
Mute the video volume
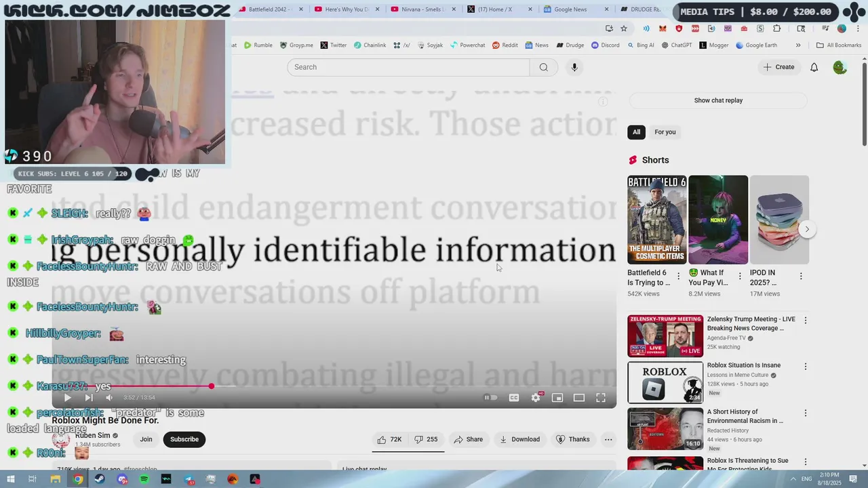(109, 398)
